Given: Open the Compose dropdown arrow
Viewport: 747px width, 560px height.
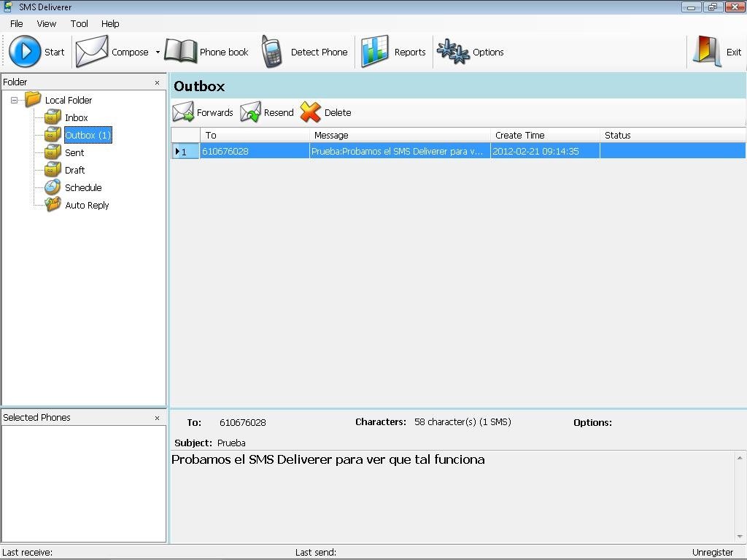Looking at the screenshot, I should coord(158,52).
